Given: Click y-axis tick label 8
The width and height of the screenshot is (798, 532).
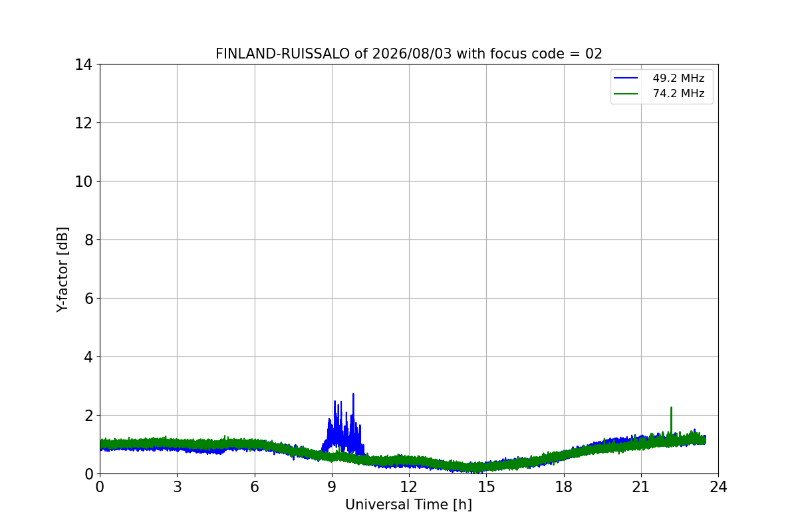Looking at the screenshot, I should (88, 239).
